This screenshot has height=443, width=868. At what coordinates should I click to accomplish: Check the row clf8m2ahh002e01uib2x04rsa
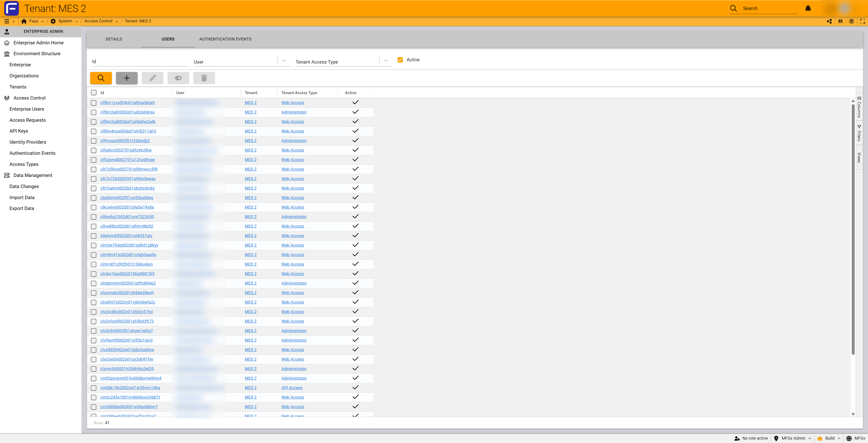(94, 112)
